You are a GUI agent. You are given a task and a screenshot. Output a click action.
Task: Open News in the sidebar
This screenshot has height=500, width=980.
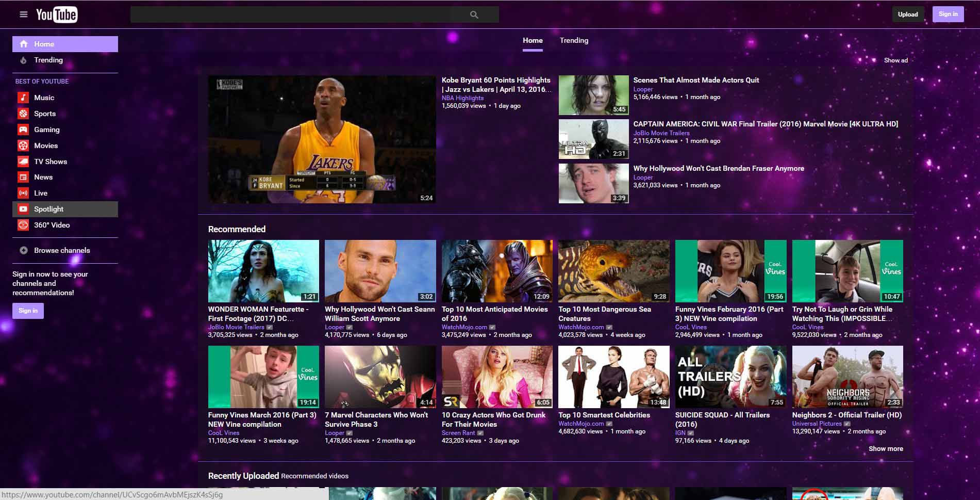click(x=65, y=177)
